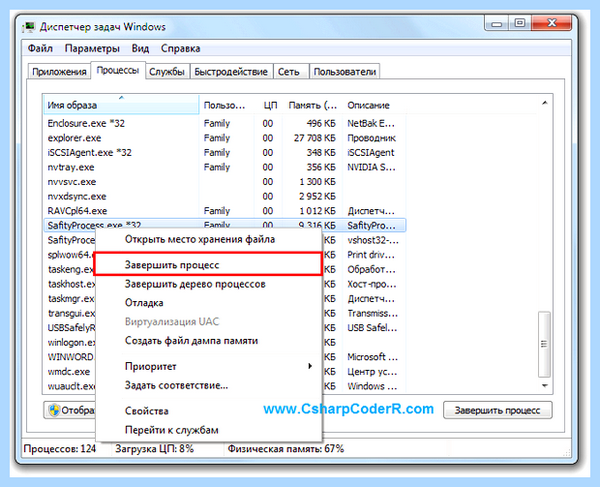This screenshot has width=600, height=487.
Task: Select nvtray.exe process row
Action: click(x=224, y=167)
